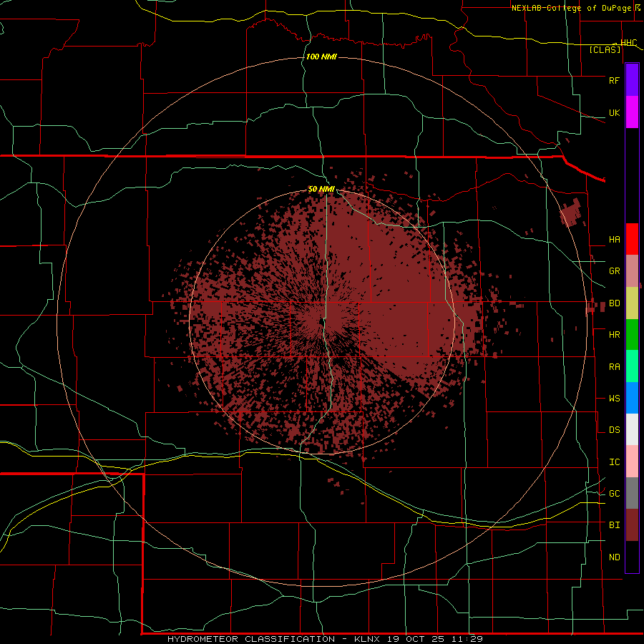
Task: Click the DS white color swatch
Action: pyautogui.click(x=632, y=429)
